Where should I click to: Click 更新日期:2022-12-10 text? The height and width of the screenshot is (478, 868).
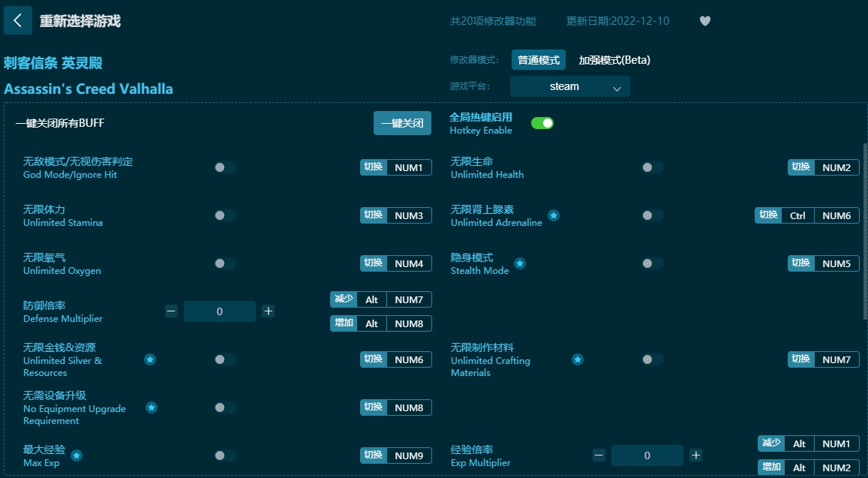click(x=617, y=21)
